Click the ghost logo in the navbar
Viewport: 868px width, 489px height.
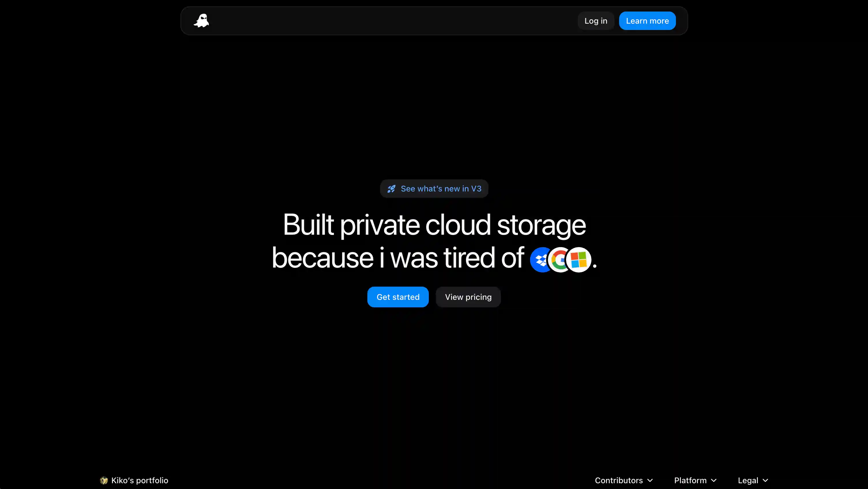[x=201, y=21]
